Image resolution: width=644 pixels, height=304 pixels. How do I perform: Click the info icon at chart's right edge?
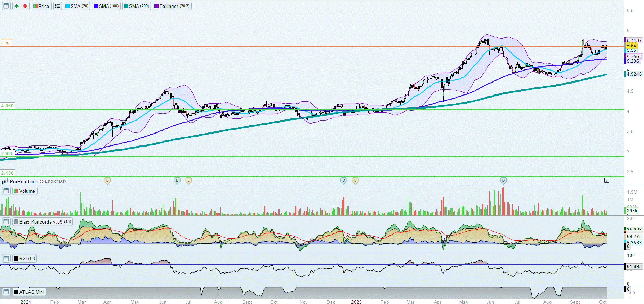pos(607,180)
